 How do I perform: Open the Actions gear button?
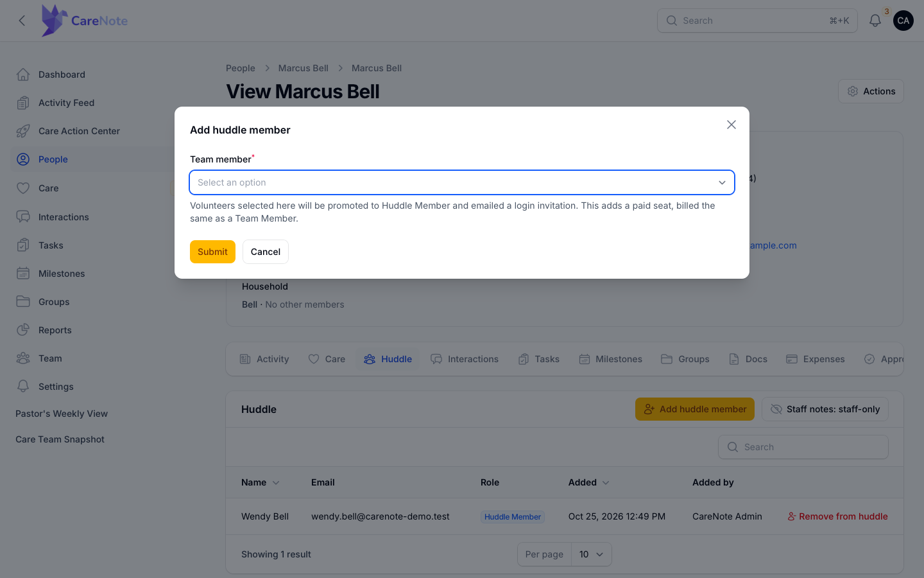(x=871, y=91)
